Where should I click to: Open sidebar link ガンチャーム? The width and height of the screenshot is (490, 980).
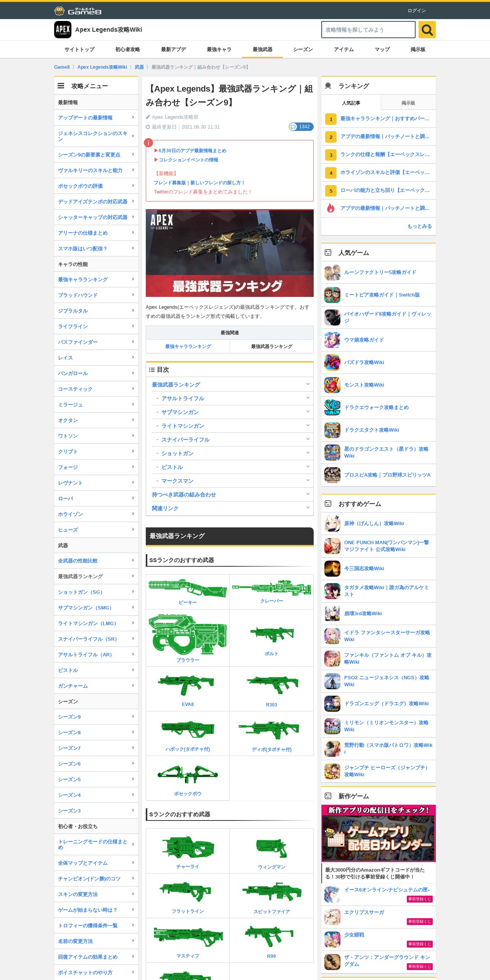pyautogui.click(x=96, y=686)
